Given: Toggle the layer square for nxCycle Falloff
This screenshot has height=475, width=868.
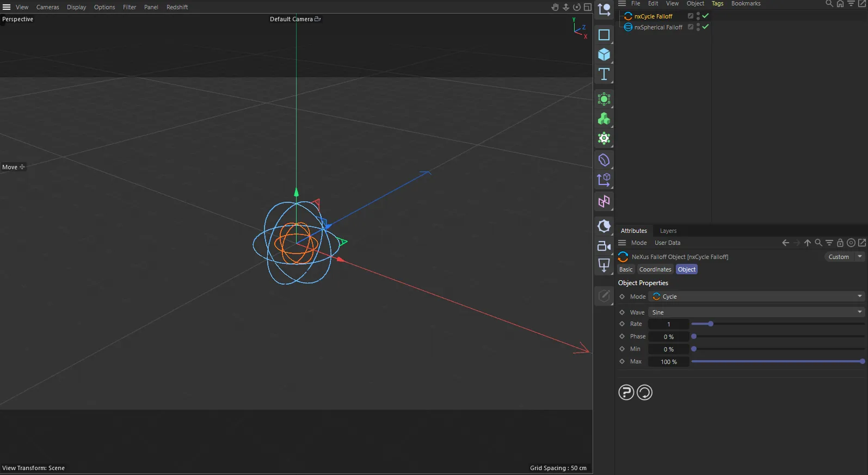Looking at the screenshot, I should pos(691,16).
